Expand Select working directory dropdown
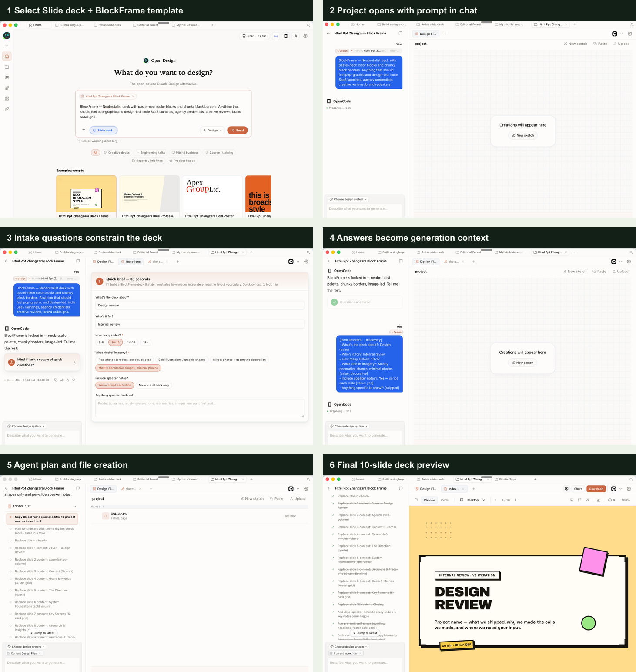The height and width of the screenshot is (672, 636). click(x=99, y=141)
